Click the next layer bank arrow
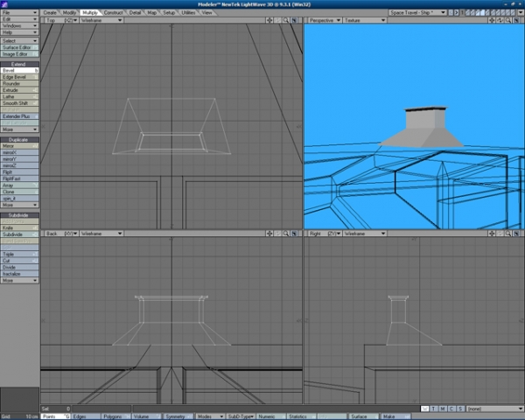 [x=456, y=12]
